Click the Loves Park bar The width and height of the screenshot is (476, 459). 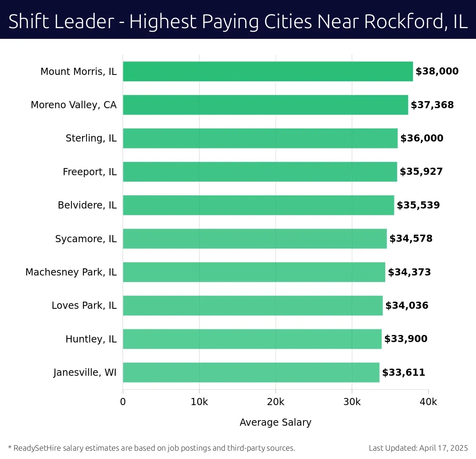tap(253, 306)
